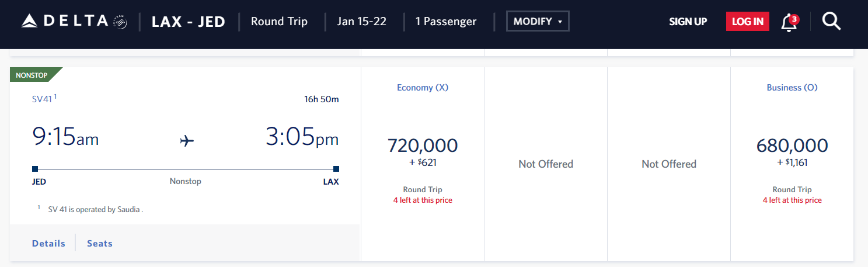Click the Business (O) fare class link
Image resolution: width=868 pixels, height=267 pixels.
(x=792, y=88)
